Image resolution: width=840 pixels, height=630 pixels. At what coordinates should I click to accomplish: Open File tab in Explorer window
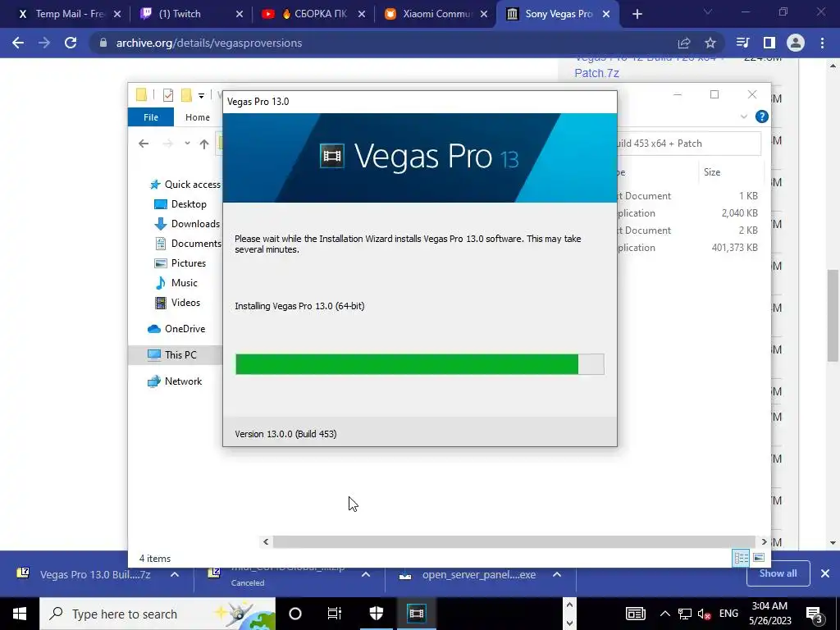coord(151,116)
